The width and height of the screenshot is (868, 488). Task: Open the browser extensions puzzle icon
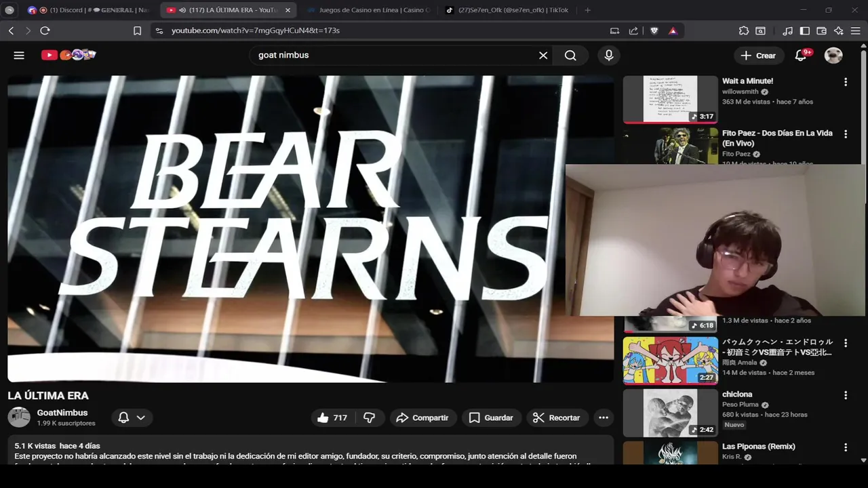744,30
